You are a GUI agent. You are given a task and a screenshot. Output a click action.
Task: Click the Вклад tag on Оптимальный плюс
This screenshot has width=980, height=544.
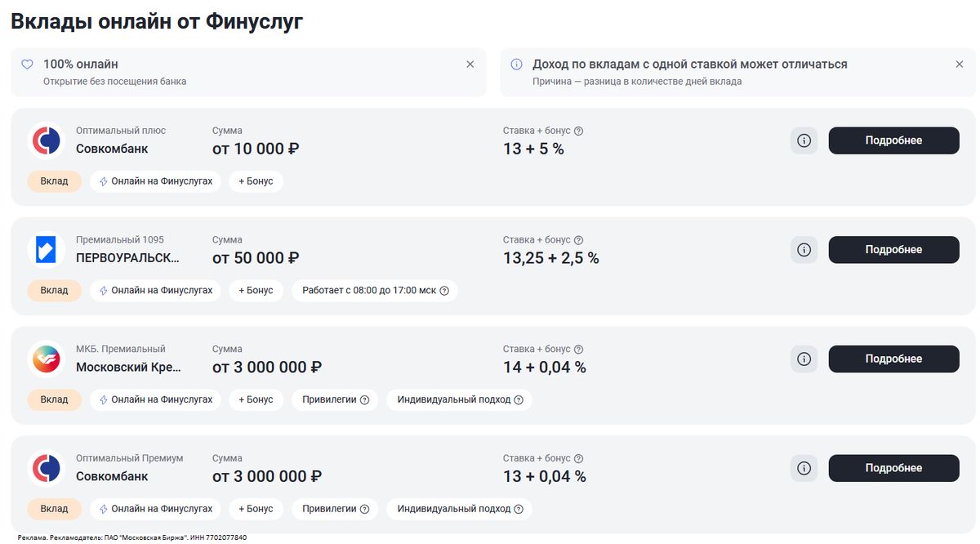click(x=55, y=181)
